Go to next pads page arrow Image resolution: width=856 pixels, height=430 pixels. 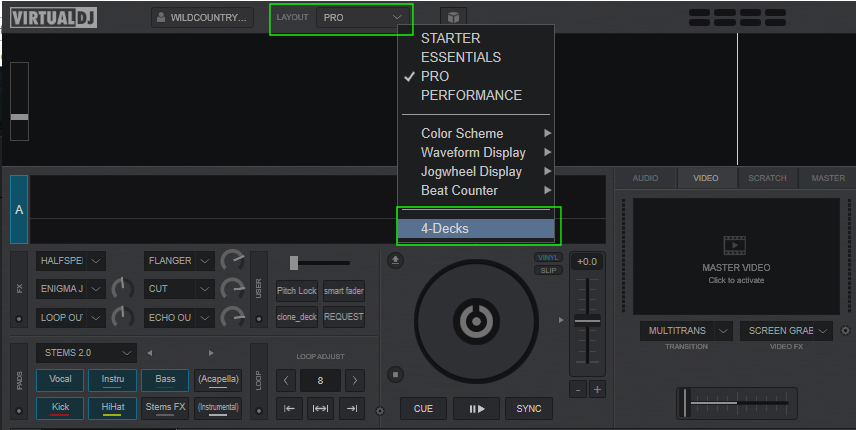(x=211, y=353)
